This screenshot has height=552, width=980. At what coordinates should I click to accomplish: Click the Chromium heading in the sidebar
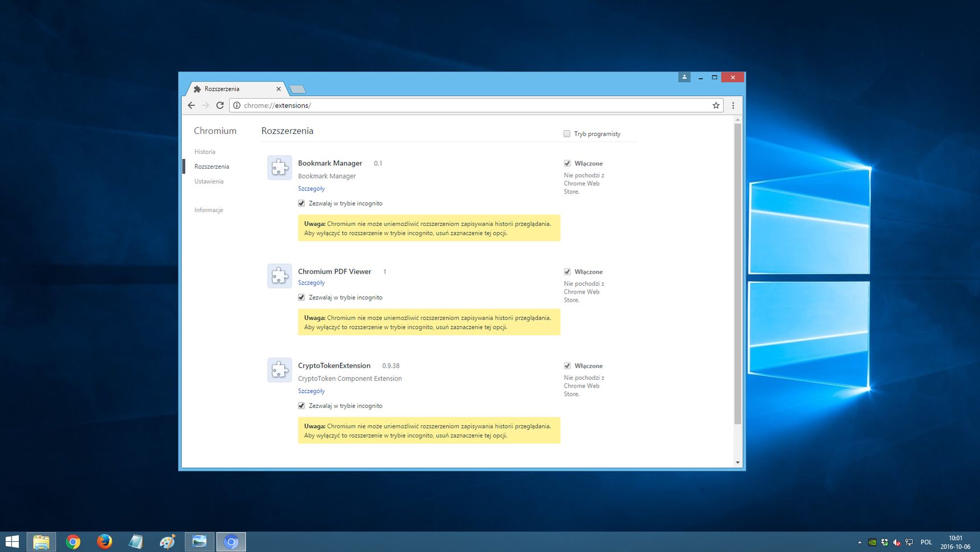[x=215, y=131]
